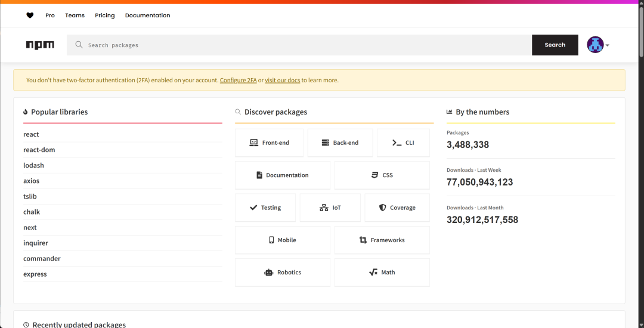Screen dimensions: 644x328
Task: Select the Back-end category tile
Action: [x=340, y=143]
